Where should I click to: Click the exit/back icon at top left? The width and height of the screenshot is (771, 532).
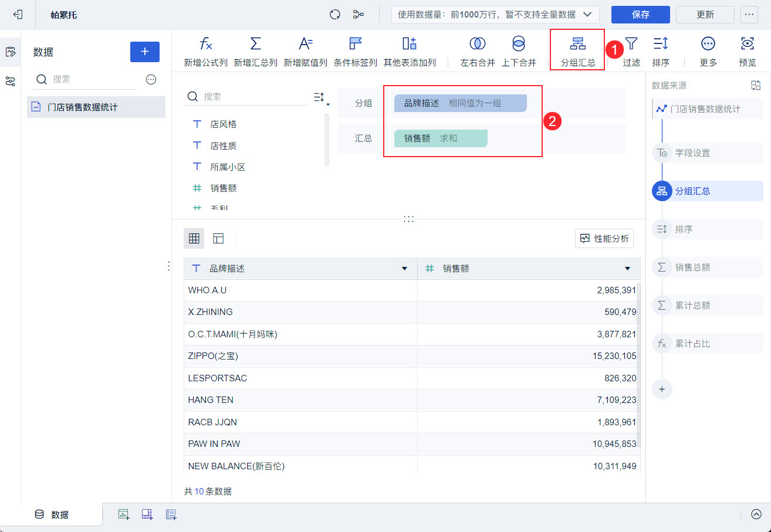(x=18, y=15)
